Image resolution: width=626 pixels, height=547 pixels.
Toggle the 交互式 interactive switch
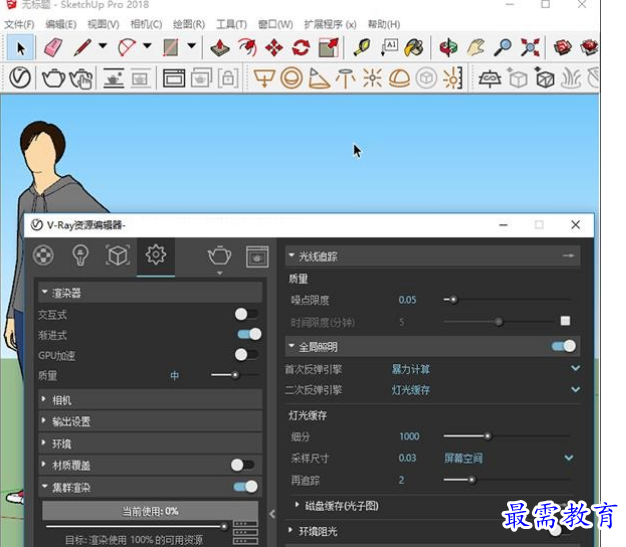[246, 314]
